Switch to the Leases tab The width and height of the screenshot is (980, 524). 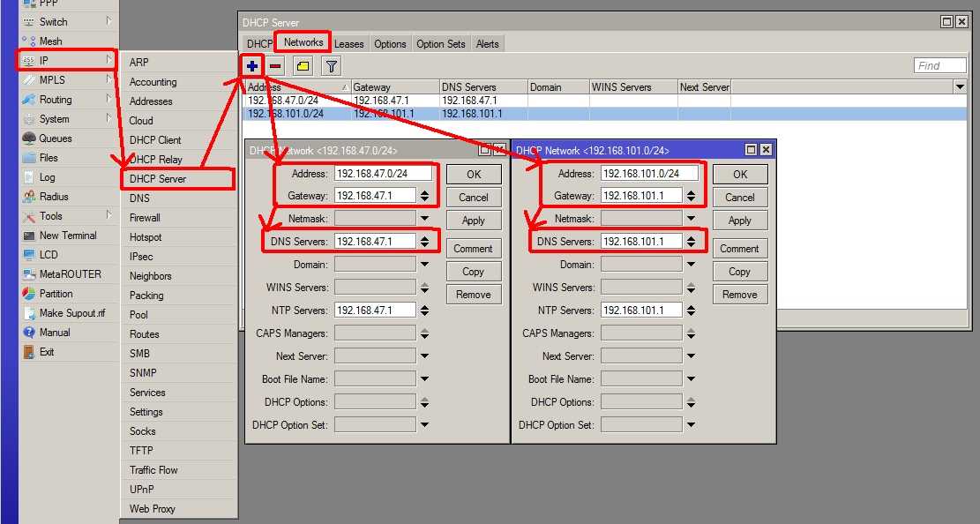tap(348, 44)
